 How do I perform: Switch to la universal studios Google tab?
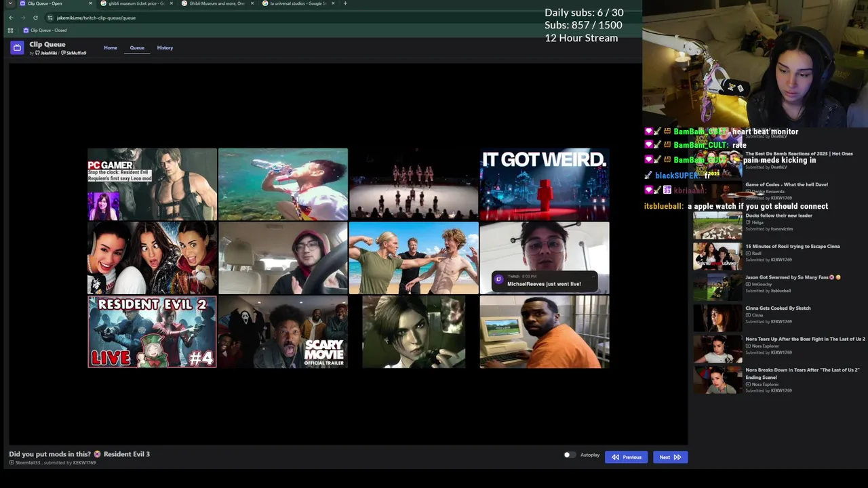[x=298, y=3]
